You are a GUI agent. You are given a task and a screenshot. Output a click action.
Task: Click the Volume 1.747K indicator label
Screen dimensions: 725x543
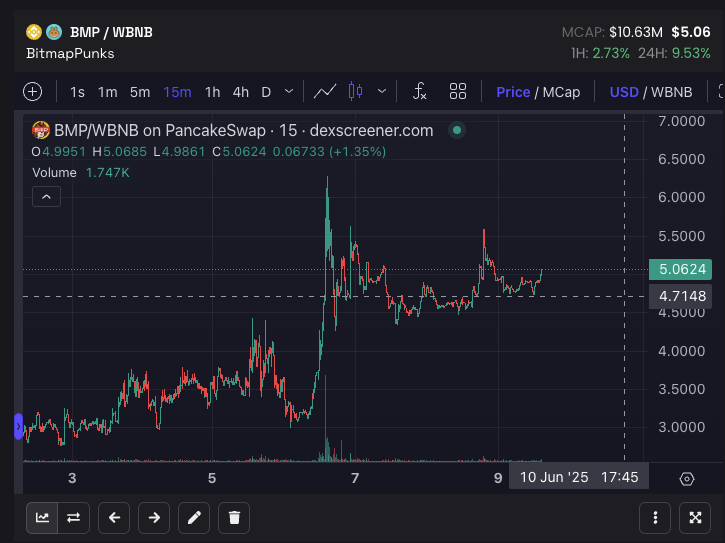pyautogui.click(x=80, y=173)
